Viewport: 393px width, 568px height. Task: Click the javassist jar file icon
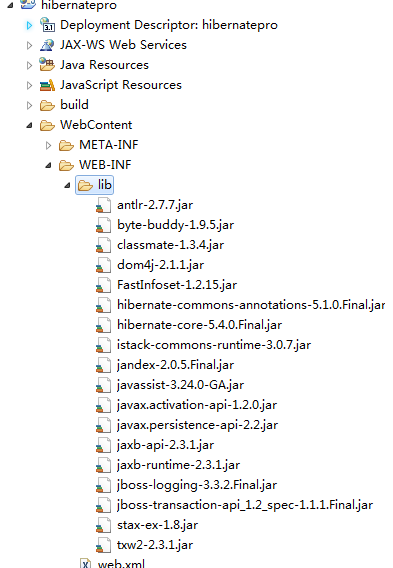(x=103, y=385)
